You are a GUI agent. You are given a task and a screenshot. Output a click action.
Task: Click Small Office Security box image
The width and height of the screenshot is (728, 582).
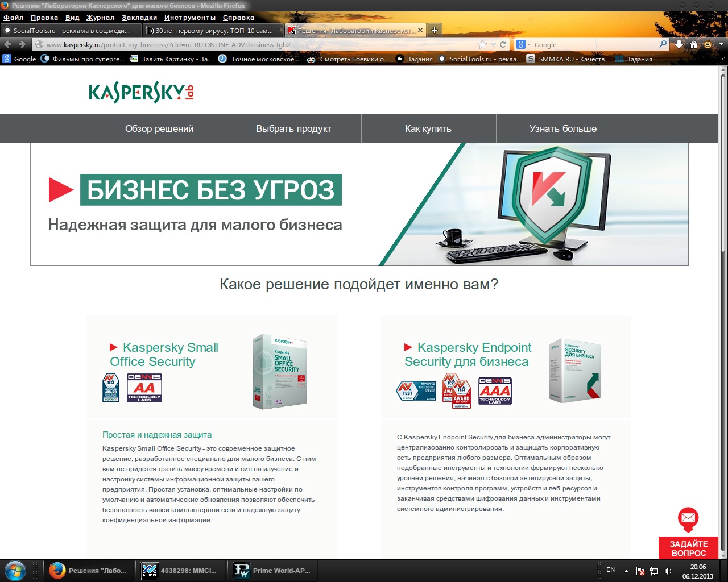tap(280, 372)
